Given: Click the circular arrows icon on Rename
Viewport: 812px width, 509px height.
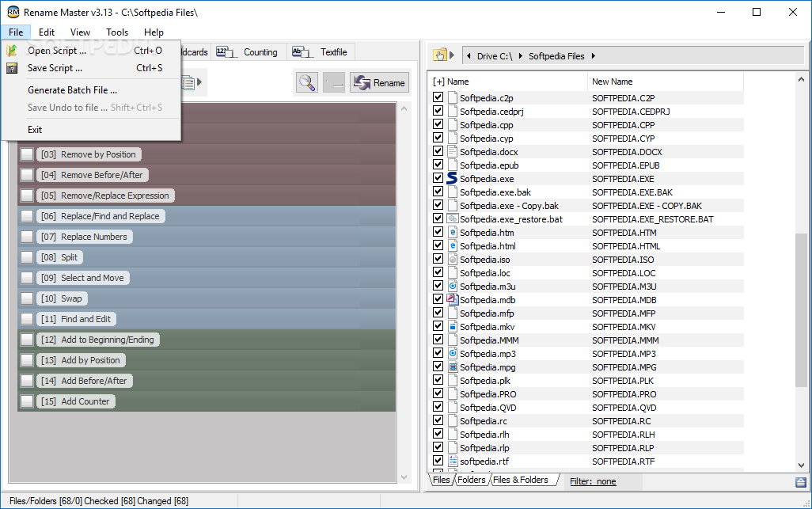Looking at the screenshot, I should (x=362, y=82).
